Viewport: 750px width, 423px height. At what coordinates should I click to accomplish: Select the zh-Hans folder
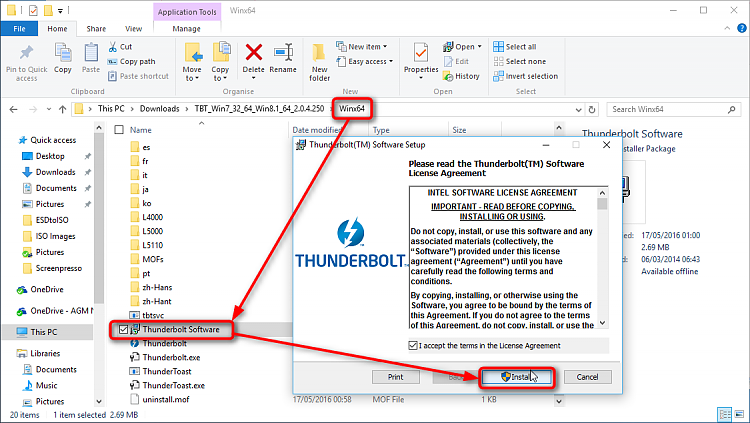[x=157, y=288]
